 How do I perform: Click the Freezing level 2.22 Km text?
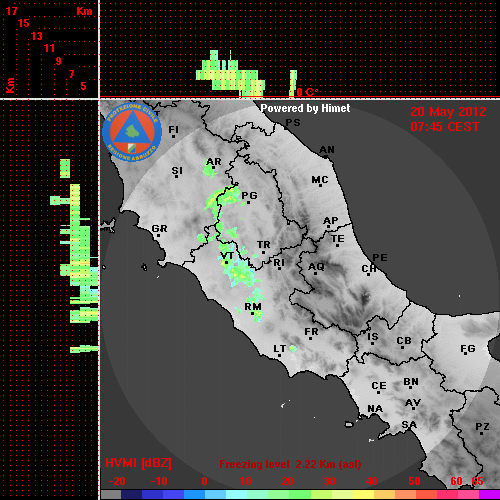point(290,464)
